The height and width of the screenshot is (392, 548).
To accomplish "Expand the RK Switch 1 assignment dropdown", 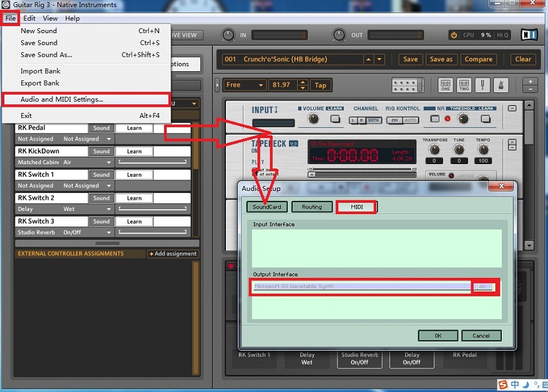I will (x=109, y=186).
